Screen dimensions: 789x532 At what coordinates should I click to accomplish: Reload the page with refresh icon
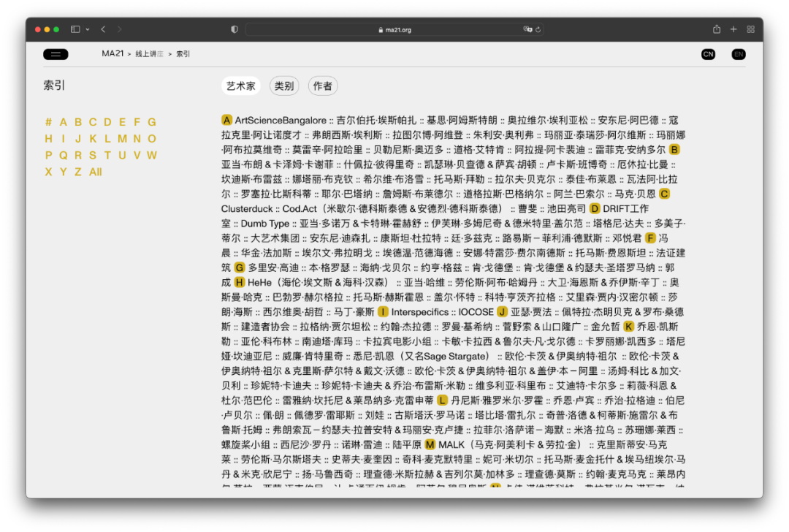538,30
